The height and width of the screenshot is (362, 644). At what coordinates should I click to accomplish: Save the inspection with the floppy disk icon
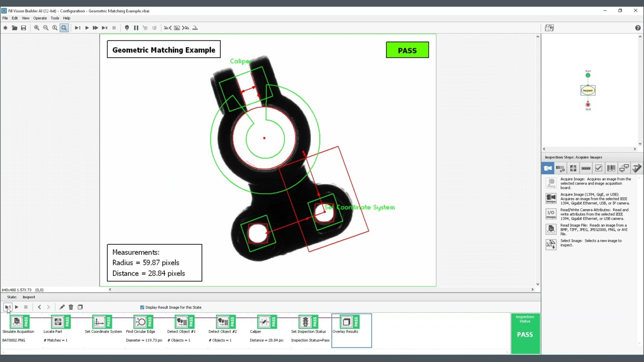coord(23,28)
